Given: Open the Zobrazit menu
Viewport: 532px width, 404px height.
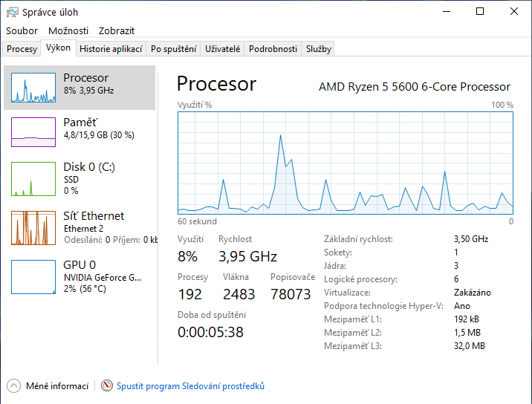Looking at the screenshot, I should (117, 30).
